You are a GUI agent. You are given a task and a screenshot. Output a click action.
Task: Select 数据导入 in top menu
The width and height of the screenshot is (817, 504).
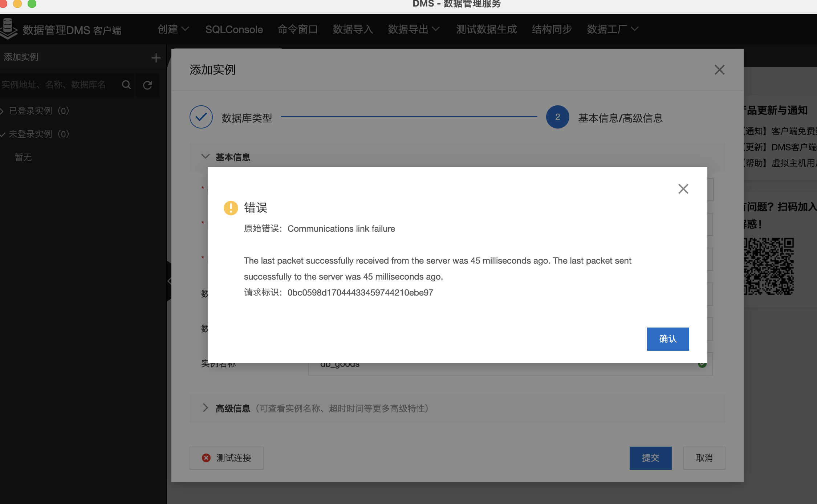(x=353, y=29)
